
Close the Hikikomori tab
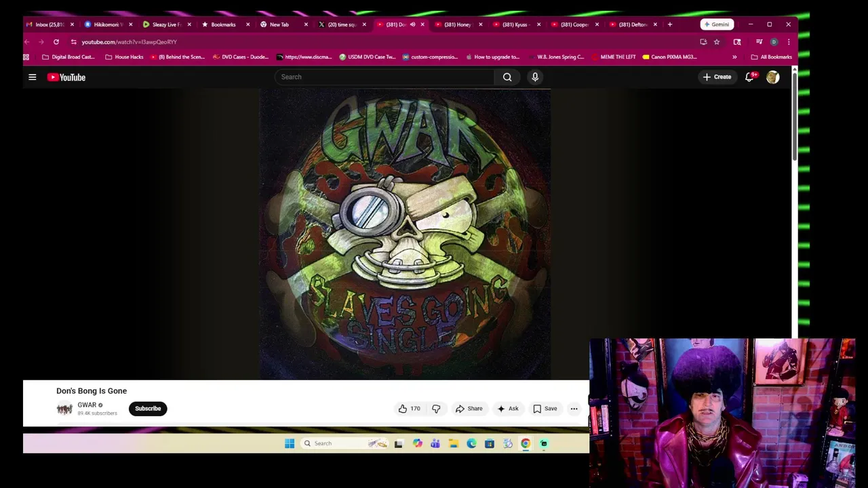click(x=131, y=24)
